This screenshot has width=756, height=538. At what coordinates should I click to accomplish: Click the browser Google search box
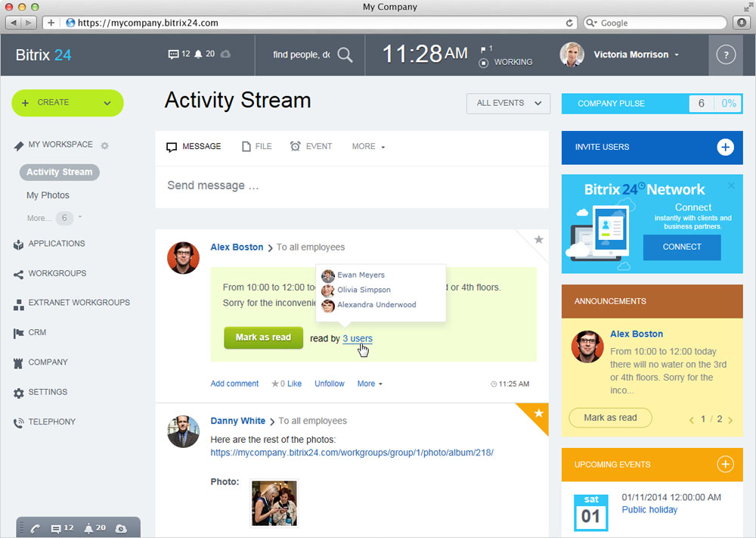tap(655, 23)
